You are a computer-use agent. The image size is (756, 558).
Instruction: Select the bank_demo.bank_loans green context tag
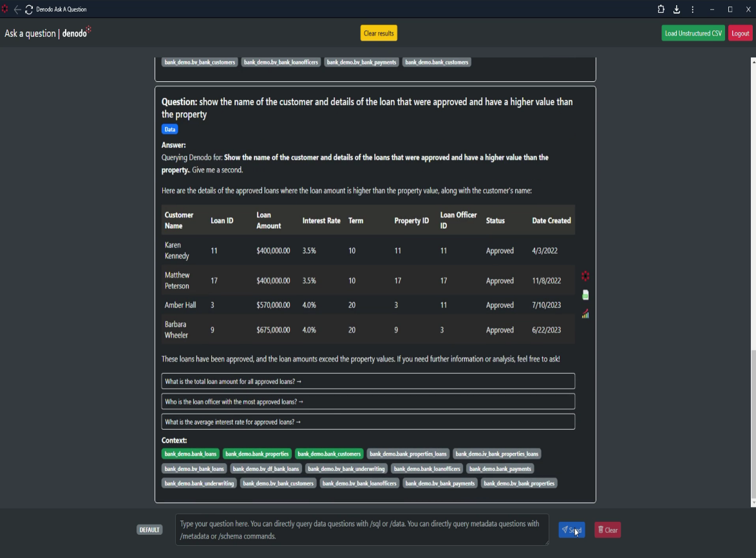191,454
